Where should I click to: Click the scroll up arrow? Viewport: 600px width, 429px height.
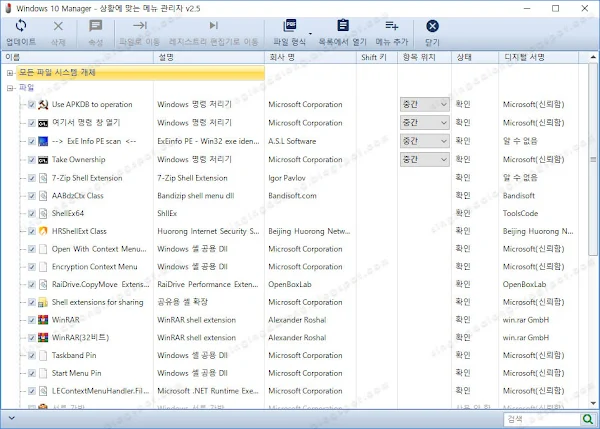pyautogui.click(x=593, y=57)
